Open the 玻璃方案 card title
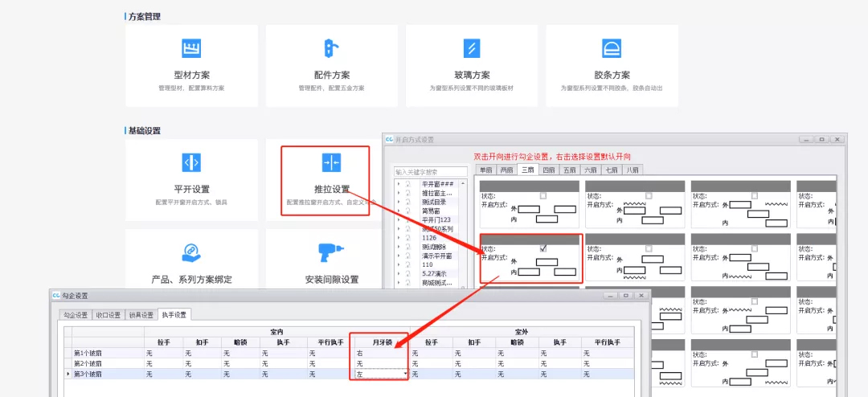868x397 pixels. [471, 76]
